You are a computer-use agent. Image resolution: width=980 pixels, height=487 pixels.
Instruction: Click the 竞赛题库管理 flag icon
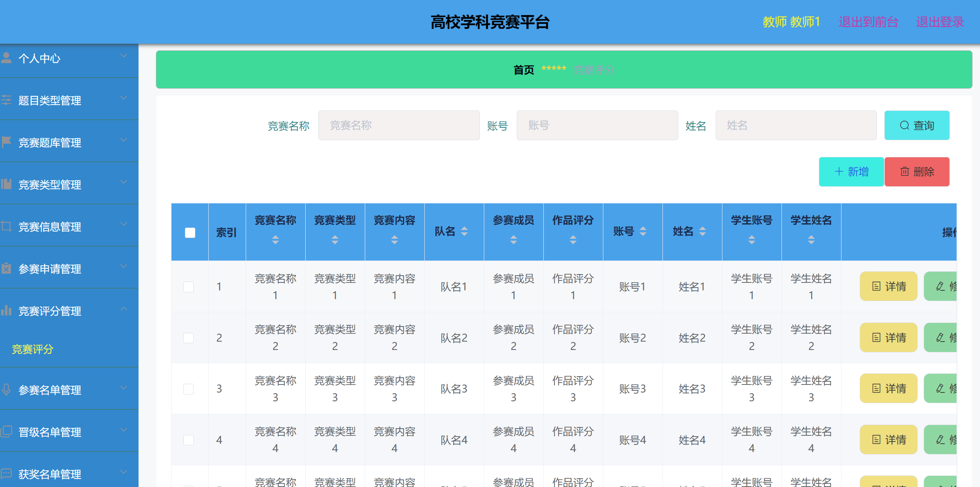click(6, 142)
